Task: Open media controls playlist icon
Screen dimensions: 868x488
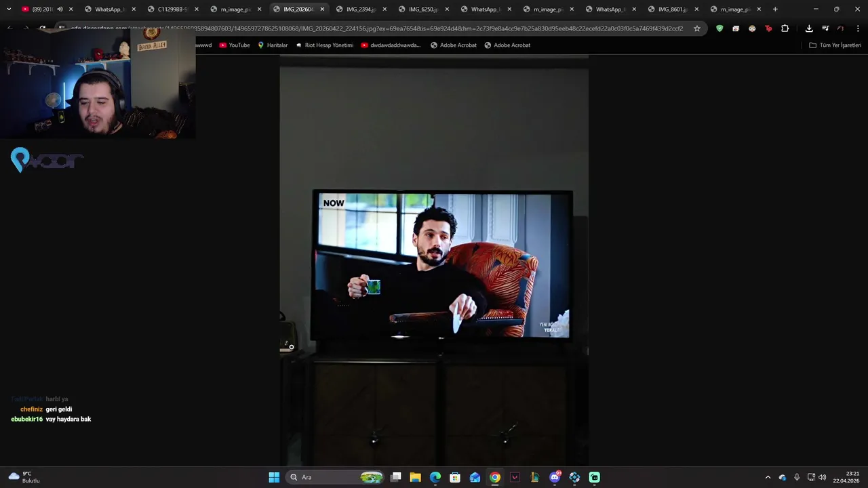Action: (x=825, y=28)
